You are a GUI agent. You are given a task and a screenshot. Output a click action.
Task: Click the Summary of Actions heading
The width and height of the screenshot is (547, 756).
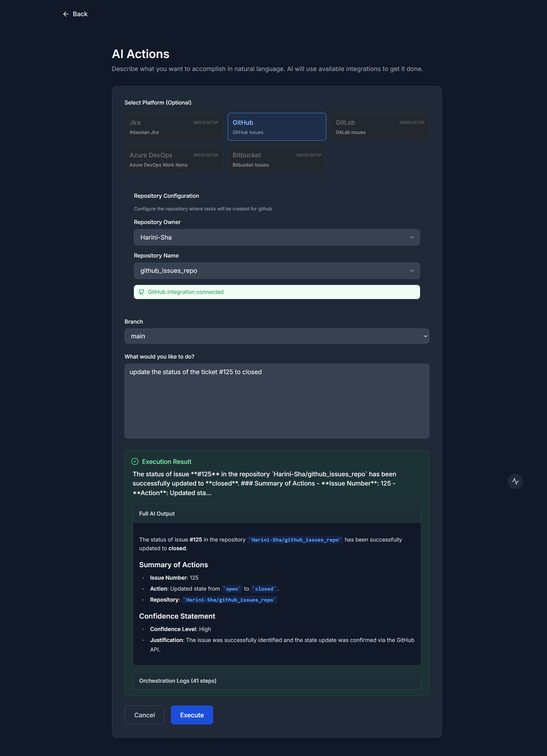click(x=174, y=565)
